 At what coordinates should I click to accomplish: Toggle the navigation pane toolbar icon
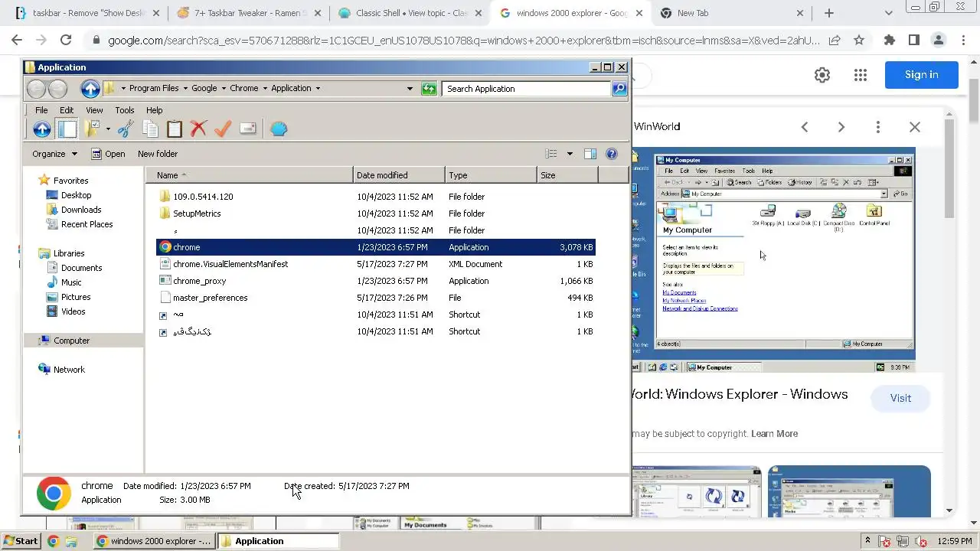[x=67, y=129]
